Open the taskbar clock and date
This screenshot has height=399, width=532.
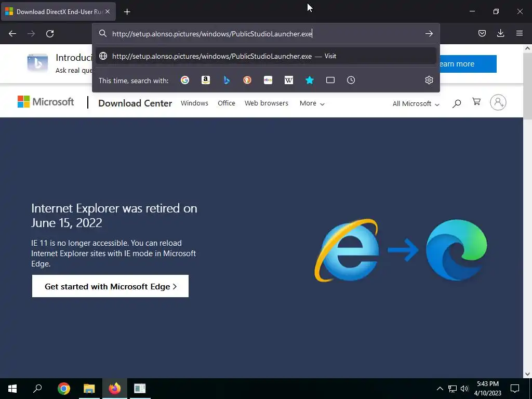(488, 389)
